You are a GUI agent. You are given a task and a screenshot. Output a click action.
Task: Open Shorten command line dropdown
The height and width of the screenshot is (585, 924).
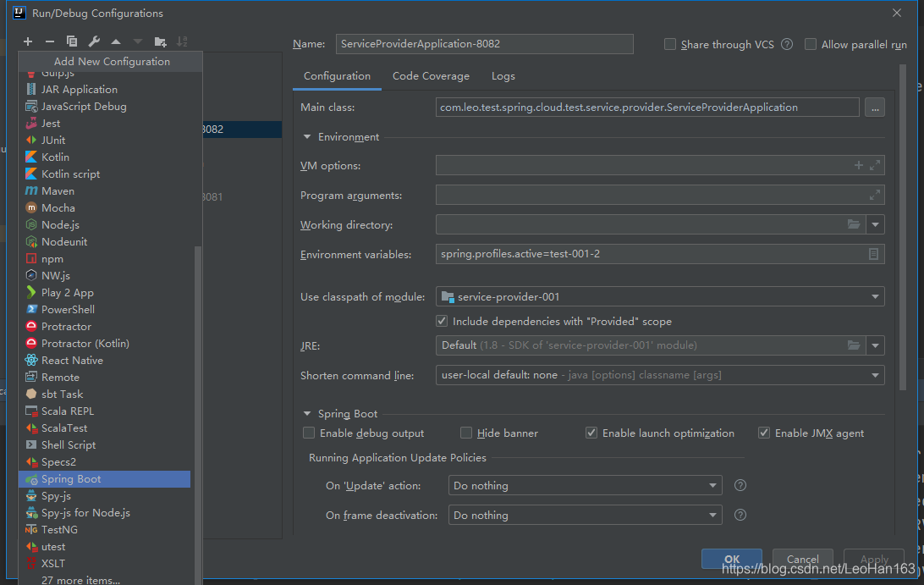point(875,375)
